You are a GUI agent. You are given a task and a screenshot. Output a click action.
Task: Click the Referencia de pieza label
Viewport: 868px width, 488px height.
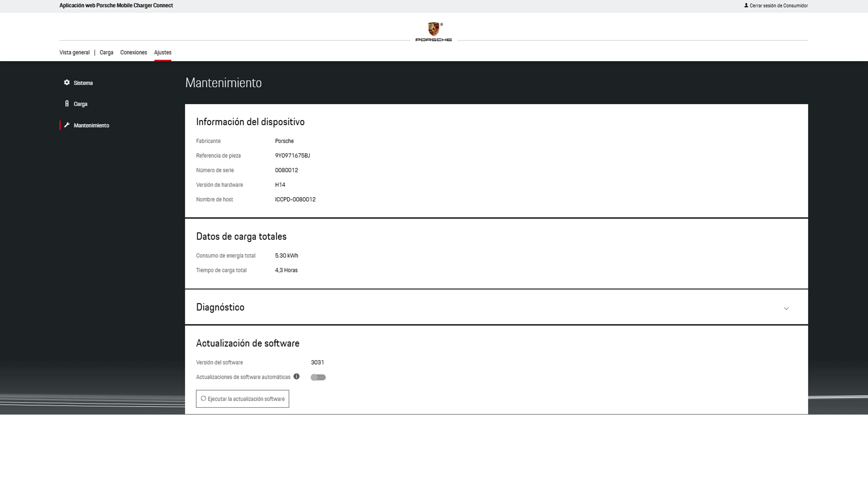coord(218,156)
